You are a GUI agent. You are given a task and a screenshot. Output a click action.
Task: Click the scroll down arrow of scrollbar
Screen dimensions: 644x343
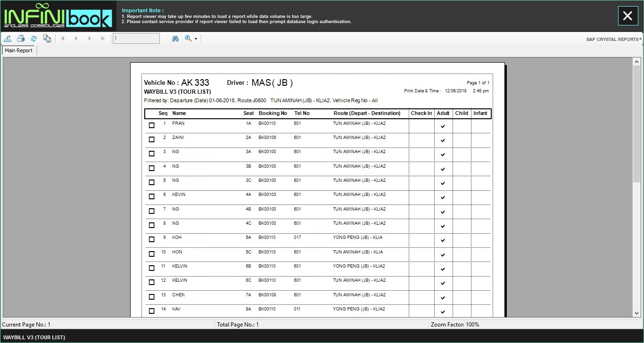pos(637,313)
